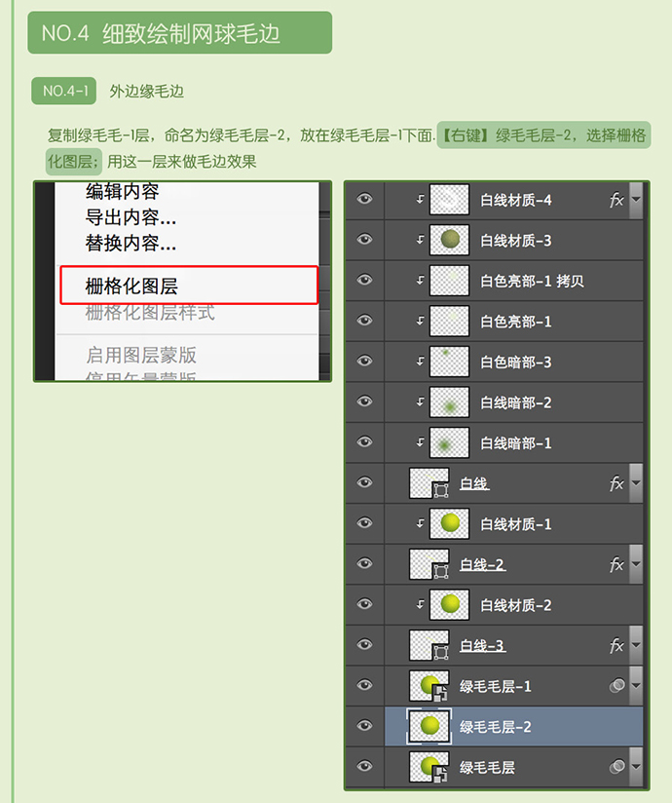Click the fx icon on 白线材质-4 layer

coord(616,200)
